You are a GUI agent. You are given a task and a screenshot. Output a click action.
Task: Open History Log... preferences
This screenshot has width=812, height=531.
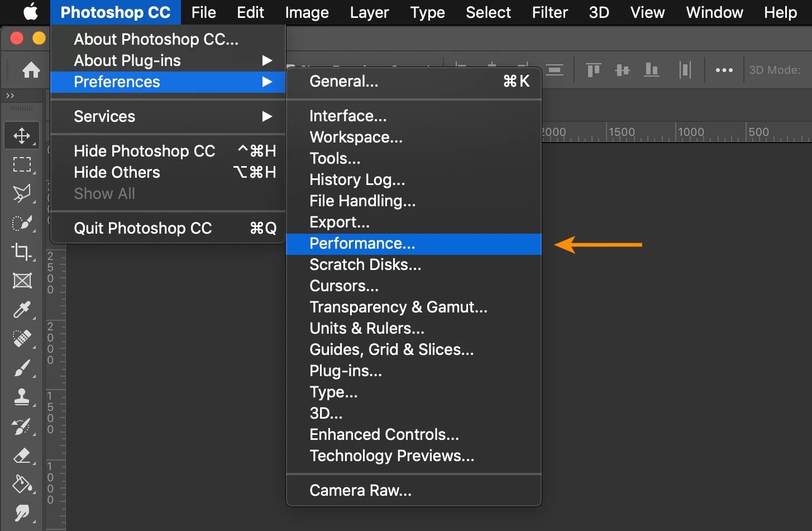(414, 179)
